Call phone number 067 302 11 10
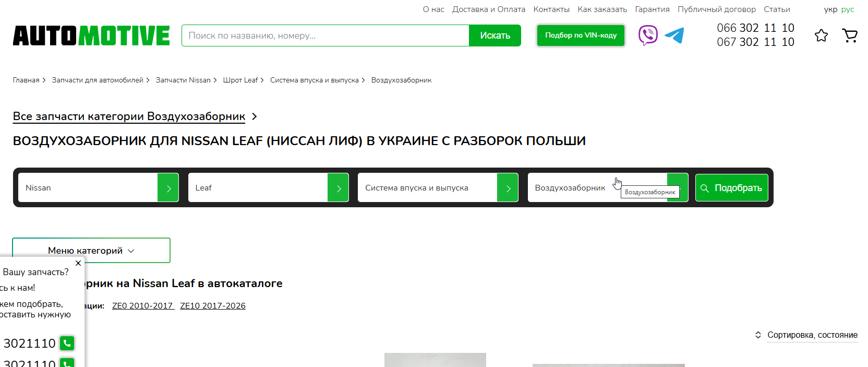868x367 pixels. [x=755, y=42]
